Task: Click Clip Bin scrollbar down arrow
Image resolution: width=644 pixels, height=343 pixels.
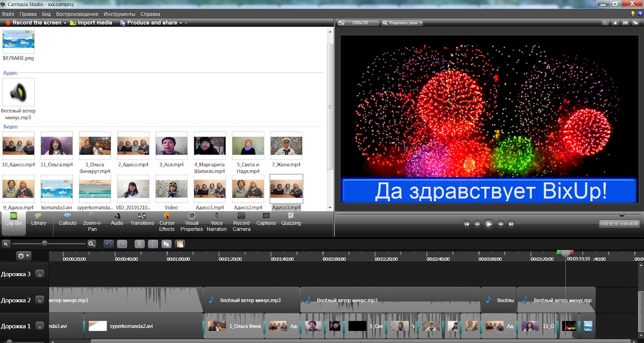Action: 330,208
